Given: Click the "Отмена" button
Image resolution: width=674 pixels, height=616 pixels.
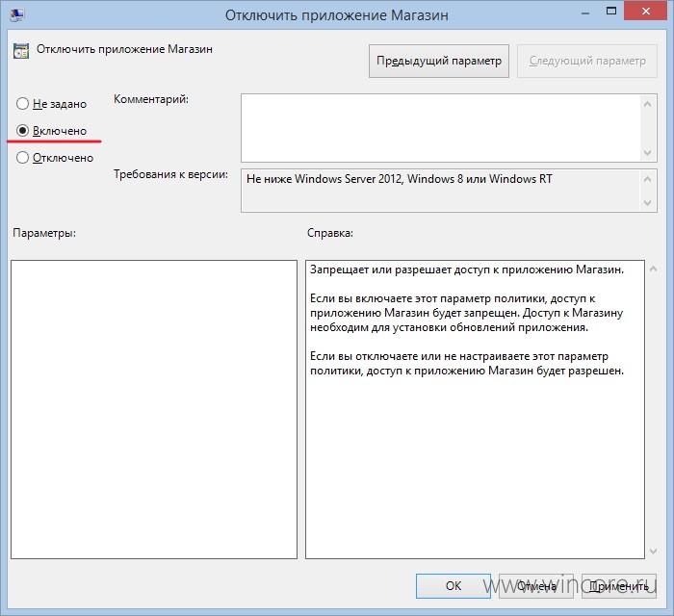Looking at the screenshot, I should pyautogui.click(x=536, y=586).
